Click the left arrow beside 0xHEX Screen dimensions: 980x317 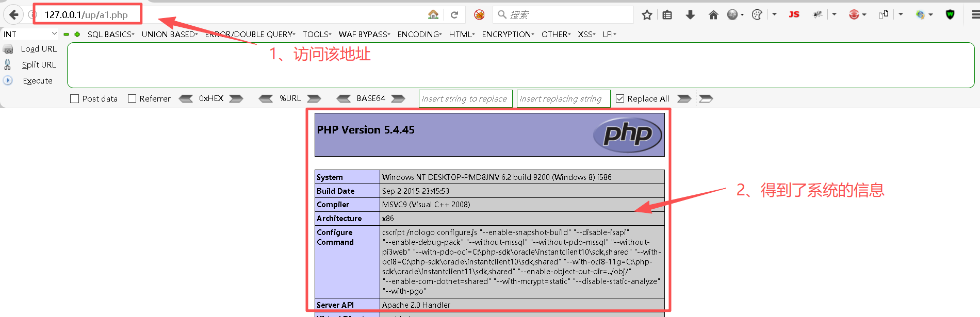(x=186, y=98)
